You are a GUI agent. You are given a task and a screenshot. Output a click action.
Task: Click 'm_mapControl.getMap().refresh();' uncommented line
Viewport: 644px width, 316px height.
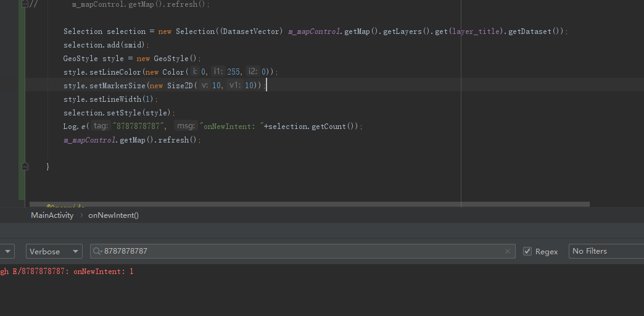tap(132, 140)
